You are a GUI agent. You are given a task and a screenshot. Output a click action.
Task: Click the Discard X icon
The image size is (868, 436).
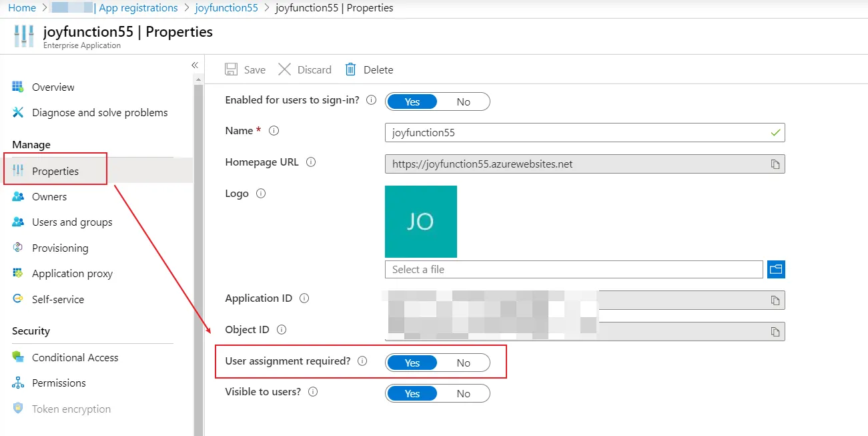pyautogui.click(x=284, y=69)
